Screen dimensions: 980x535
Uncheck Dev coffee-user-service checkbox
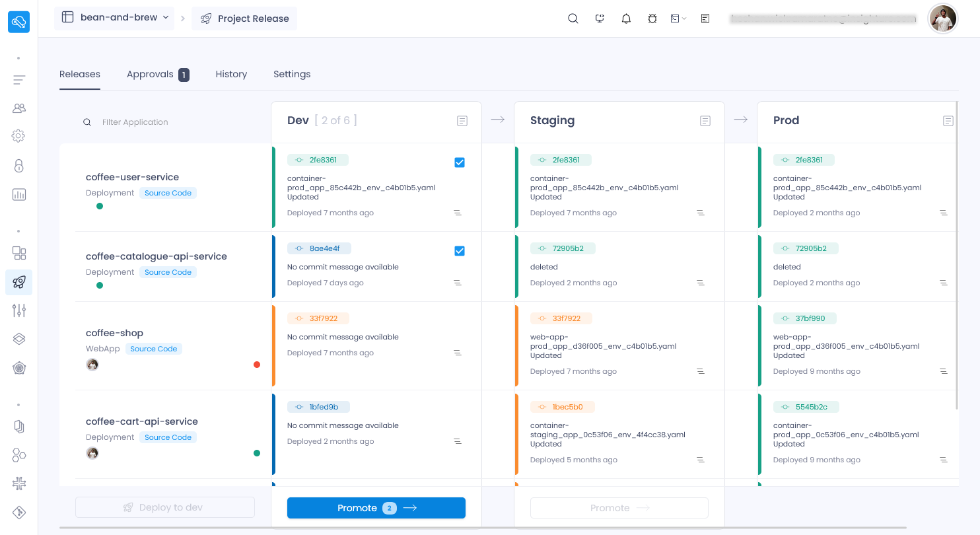(460, 162)
